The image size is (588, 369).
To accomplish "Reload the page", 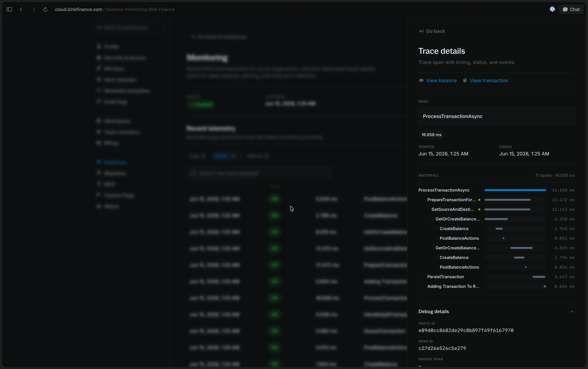I will [45, 9].
